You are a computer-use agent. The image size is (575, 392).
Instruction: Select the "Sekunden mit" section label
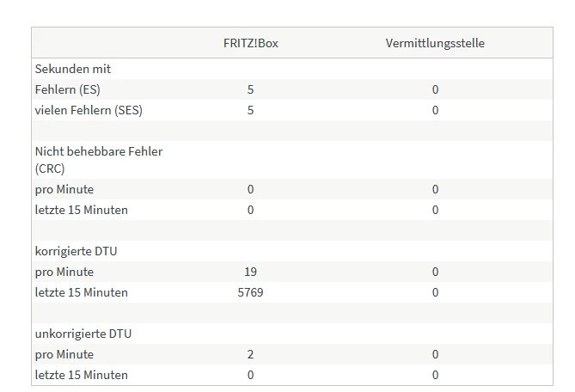73,69
